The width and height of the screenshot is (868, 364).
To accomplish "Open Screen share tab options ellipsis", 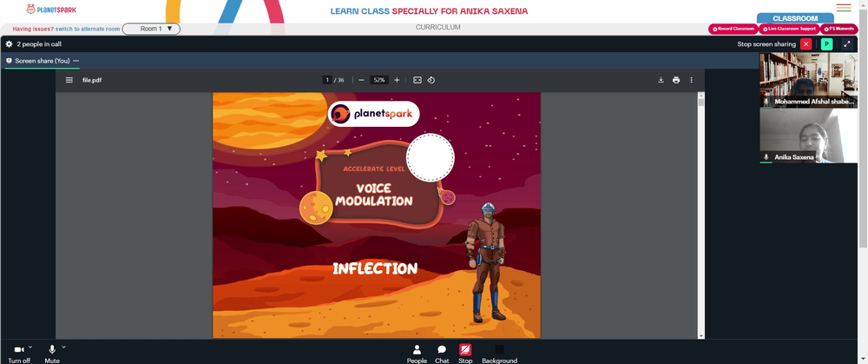I will [x=76, y=61].
